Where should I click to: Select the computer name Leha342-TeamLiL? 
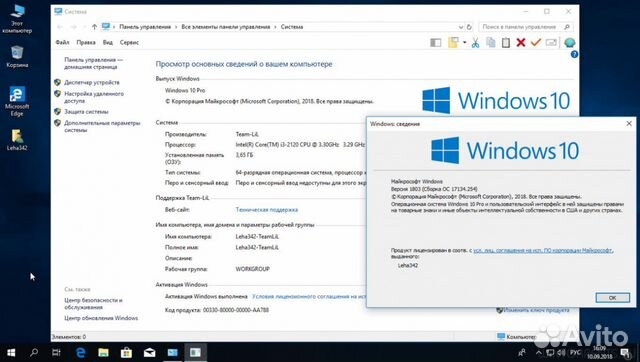click(257, 237)
